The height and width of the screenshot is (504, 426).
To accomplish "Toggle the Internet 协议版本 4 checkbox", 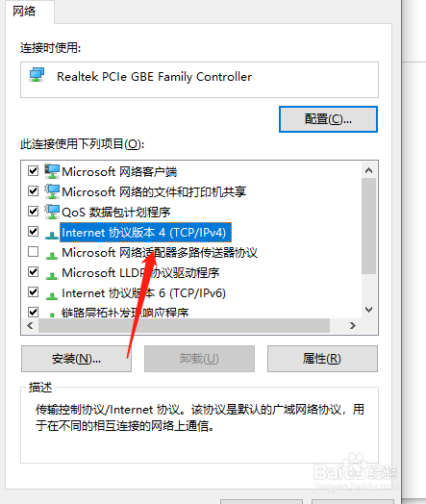I will click(x=33, y=232).
